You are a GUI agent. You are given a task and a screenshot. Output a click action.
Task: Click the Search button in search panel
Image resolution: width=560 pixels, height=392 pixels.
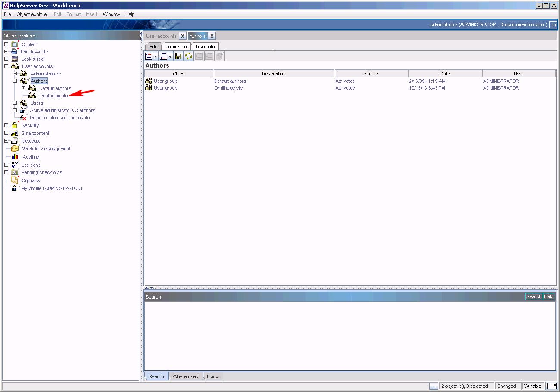(534, 296)
